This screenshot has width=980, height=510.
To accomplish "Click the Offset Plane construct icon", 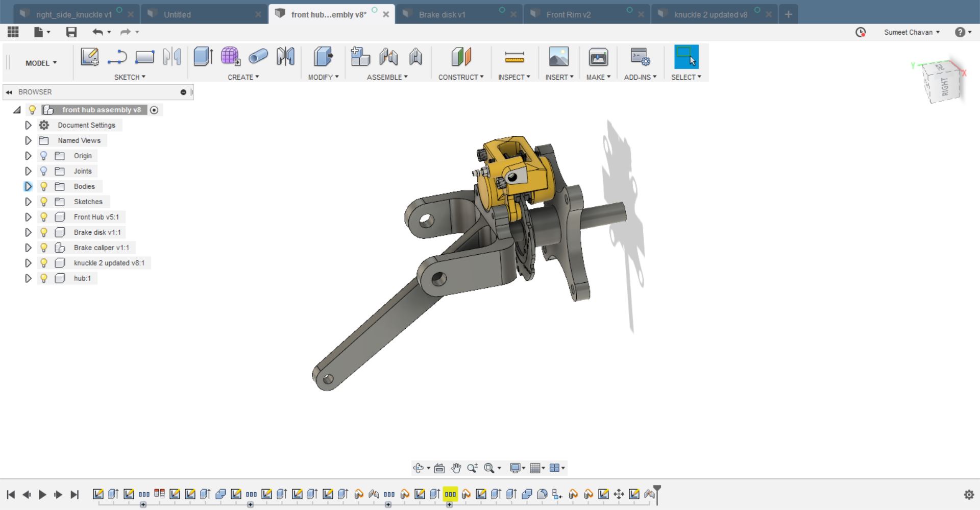I will (461, 57).
